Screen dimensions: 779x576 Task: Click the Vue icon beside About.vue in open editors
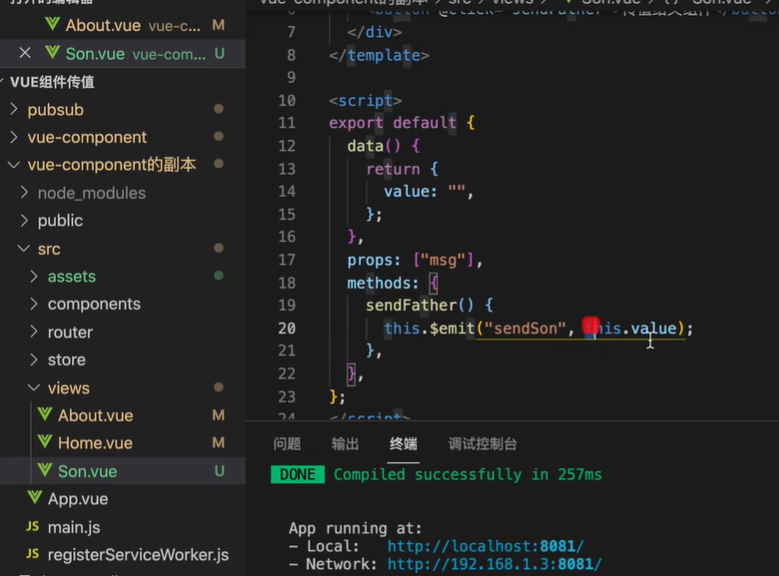(52, 24)
